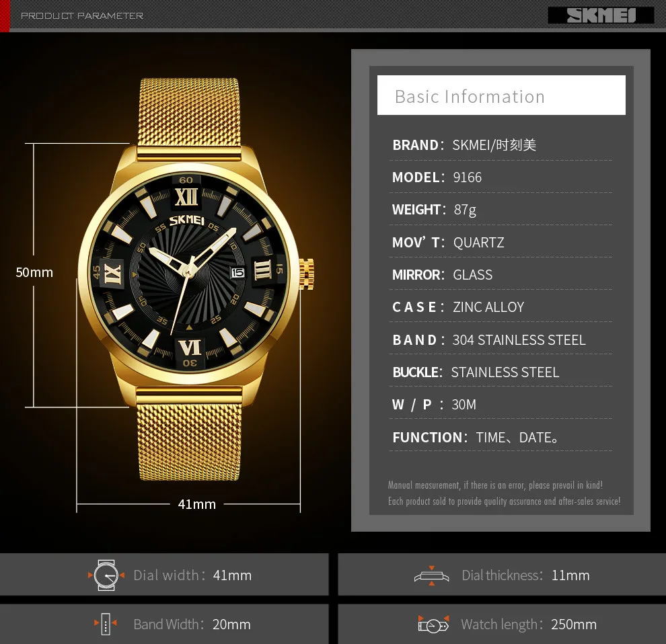The image size is (666, 644).
Task: Click the gold mesh upper band
Action: pyautogui.click(x=189, y=112)
